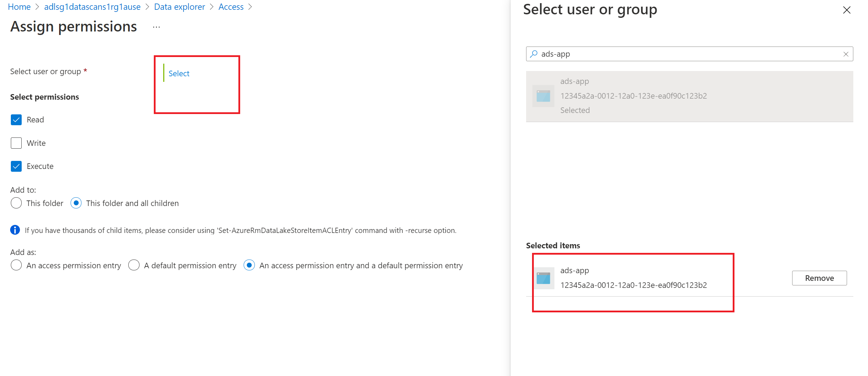
Task: Click the search magnifier icon in user search
Action: point(534,54)
